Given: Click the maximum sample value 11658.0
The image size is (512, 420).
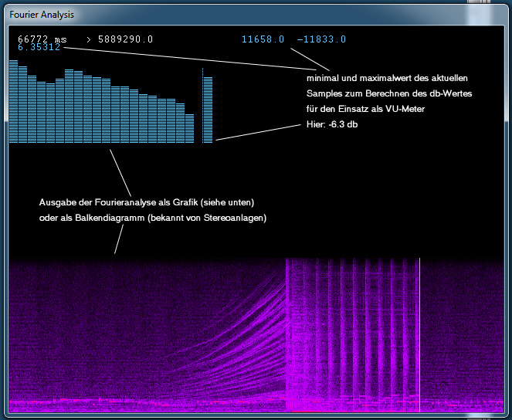Looking at the screenshot, I should (x=263, y=39).
